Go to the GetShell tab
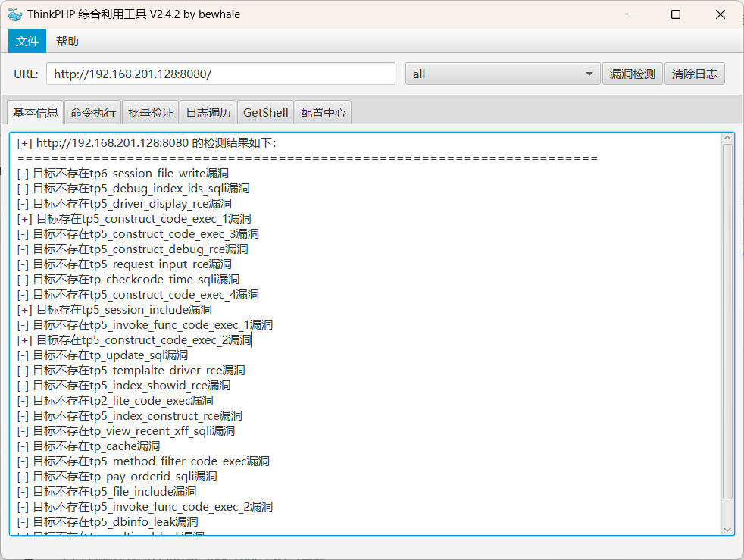This screenshot has height=560, width=744. point(265,112)
